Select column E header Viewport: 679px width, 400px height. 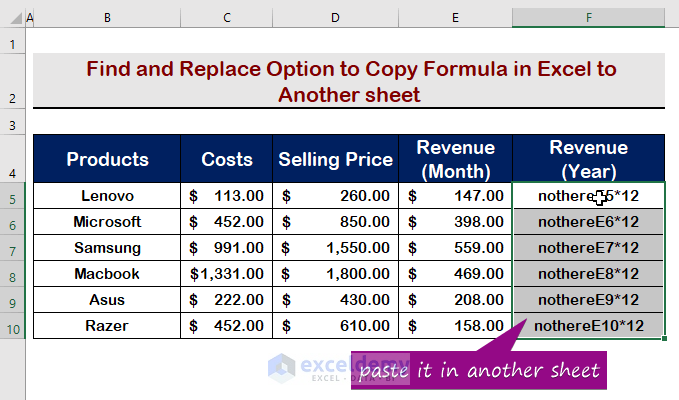[x=455, y=18]
